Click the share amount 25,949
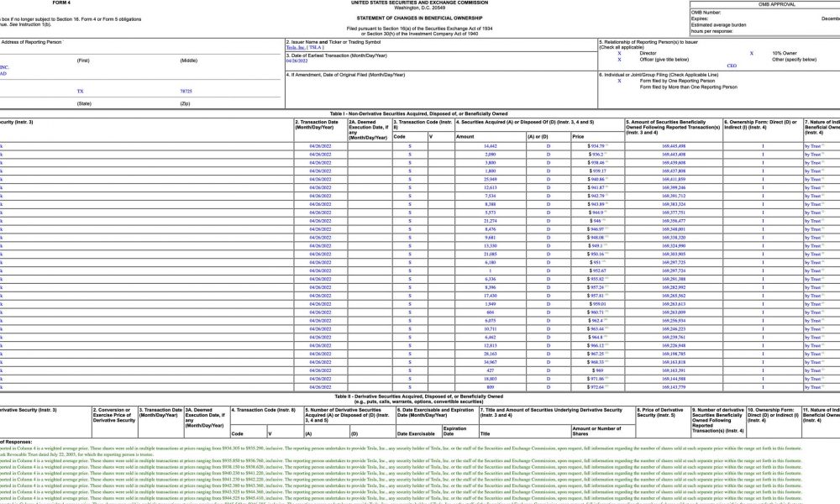Viewport: 840px width, 504px height. coord(490,180)
